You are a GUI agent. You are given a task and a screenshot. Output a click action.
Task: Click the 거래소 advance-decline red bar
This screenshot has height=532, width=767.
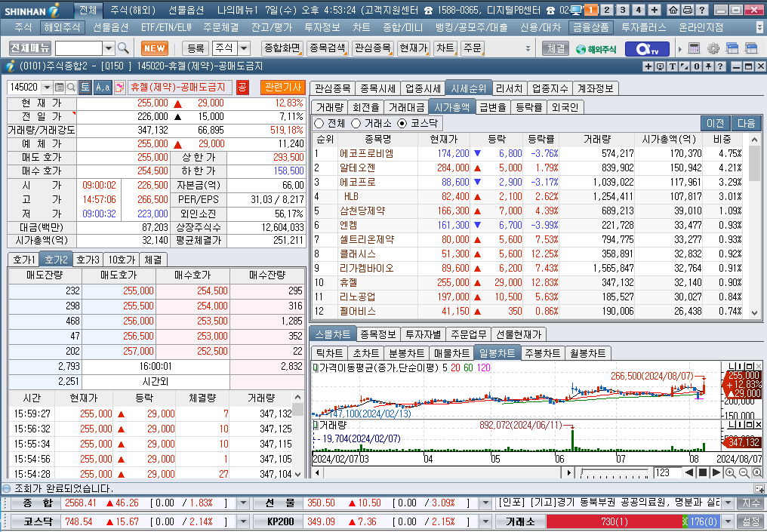coord(614,521)
